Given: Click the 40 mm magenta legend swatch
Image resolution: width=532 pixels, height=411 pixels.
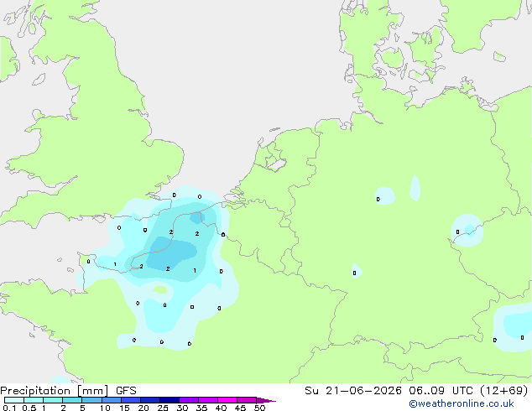Looking at the screenshot, I should (x=227, y=400).
